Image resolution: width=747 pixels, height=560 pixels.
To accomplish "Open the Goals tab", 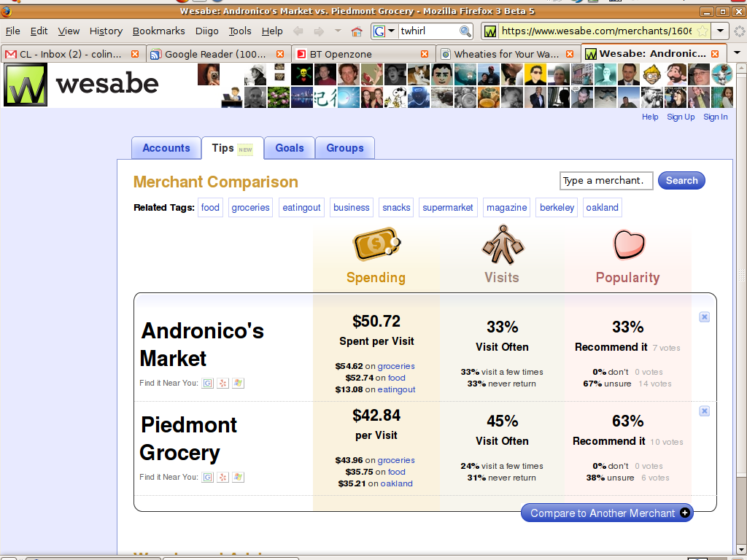I will pyautogui.click(x=289, y=148).
